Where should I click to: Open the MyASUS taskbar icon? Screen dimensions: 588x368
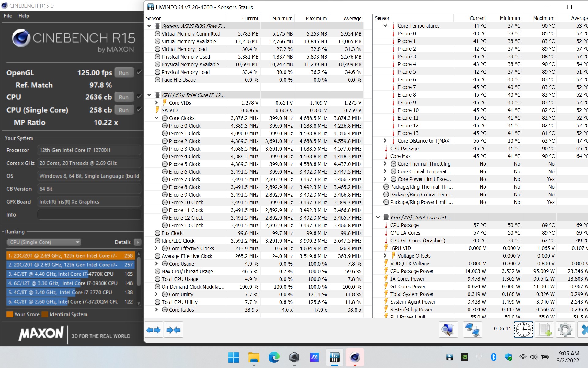click(x=315, y=357)
